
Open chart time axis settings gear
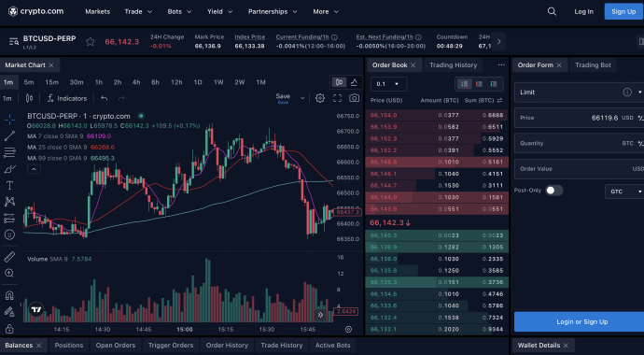pyautogui.click(x=349, y=330)
